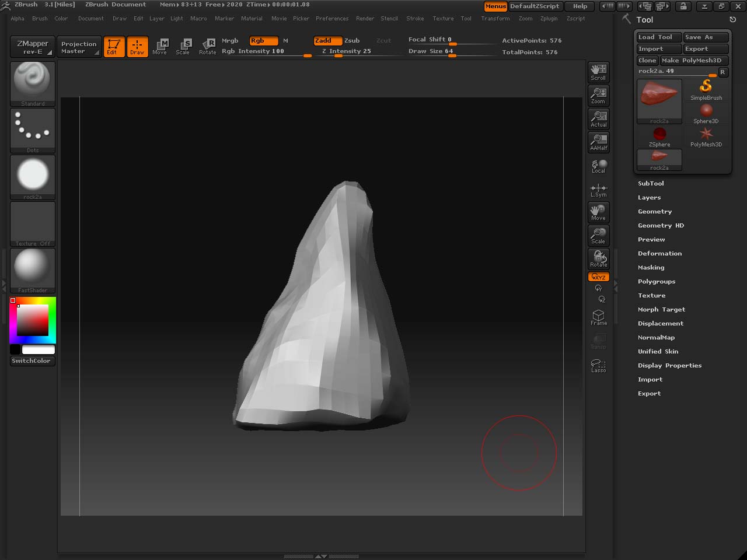Click the Actual size icon

point(598,118)
